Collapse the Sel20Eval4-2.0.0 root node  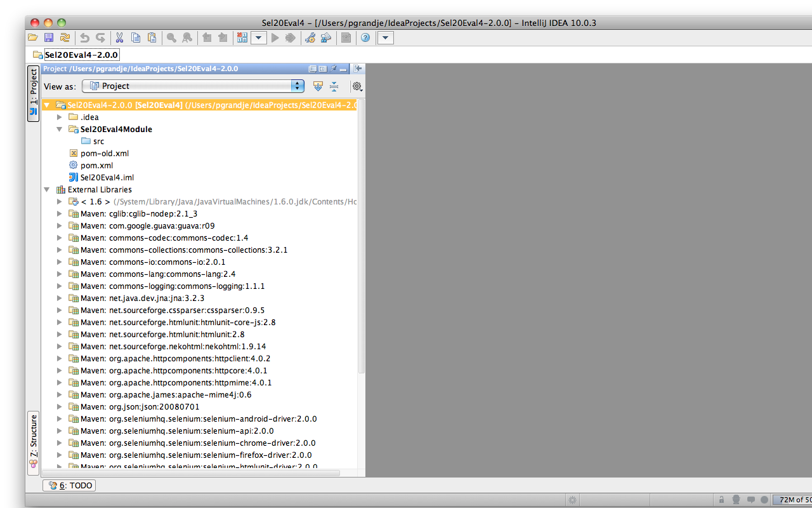pyautogui.click(x=46, y=105)
